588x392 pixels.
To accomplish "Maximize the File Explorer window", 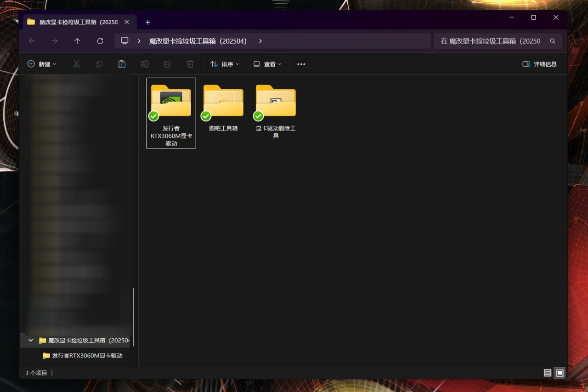I will (x=533, y=17).
